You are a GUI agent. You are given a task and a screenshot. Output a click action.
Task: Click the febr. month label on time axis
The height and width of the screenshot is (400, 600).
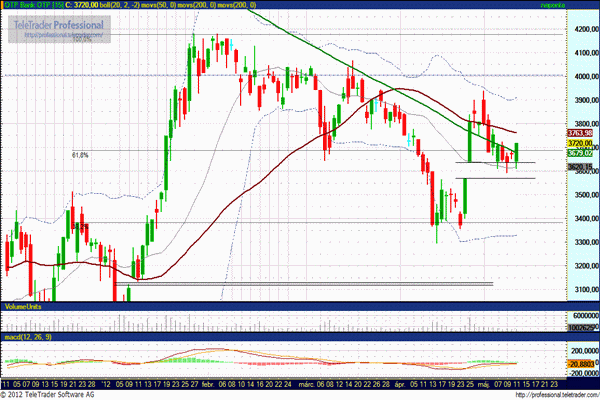(209, 384)
